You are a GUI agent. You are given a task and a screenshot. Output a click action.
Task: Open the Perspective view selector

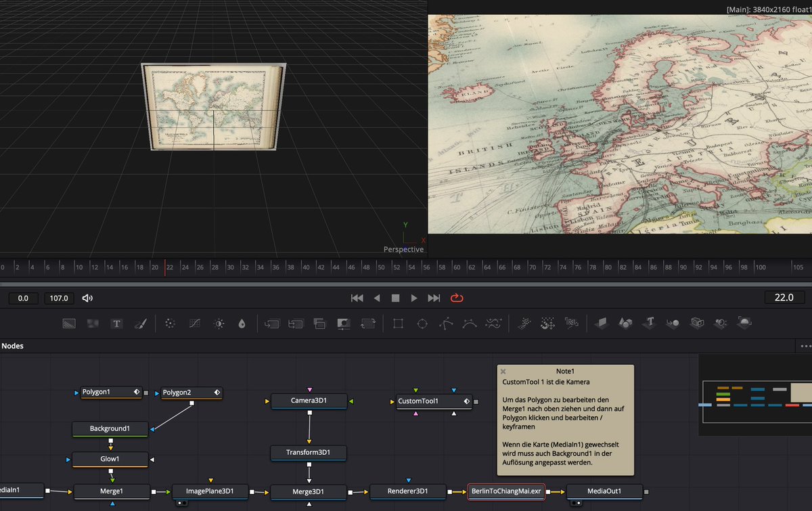point(403,249)
